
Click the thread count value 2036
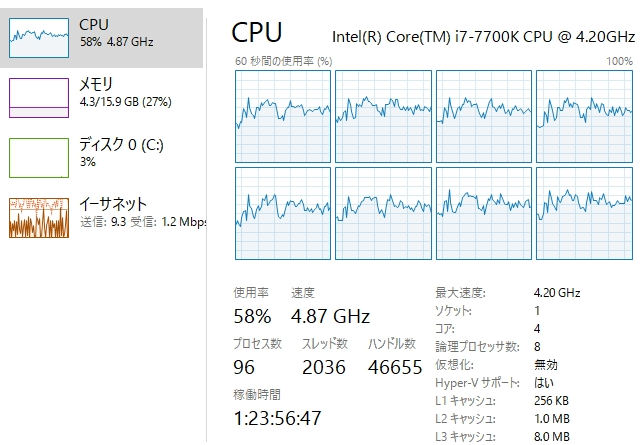pyautogui.click(x=323, y=367)
